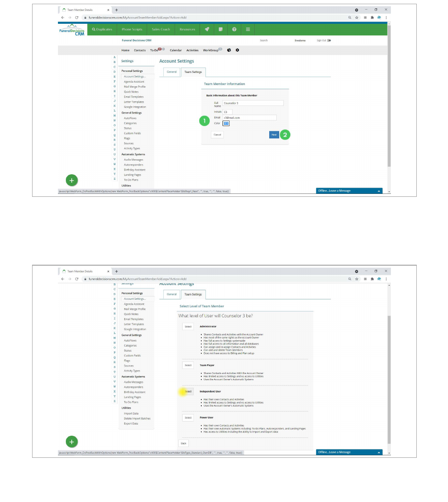
Task: Open Phone Scripts in the green toolbar
Action: pyautogui.click(x=132, y=29)
